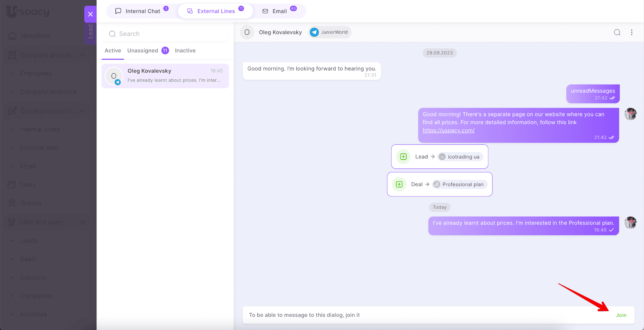Show the Unassigned conversations tab
This screenshot has height=330, width=644.
[143, 50]
